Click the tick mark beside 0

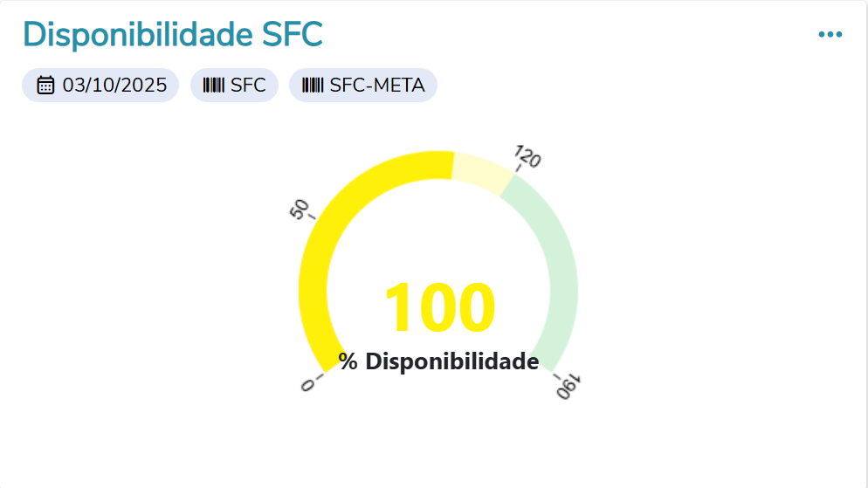pos(319,377)
